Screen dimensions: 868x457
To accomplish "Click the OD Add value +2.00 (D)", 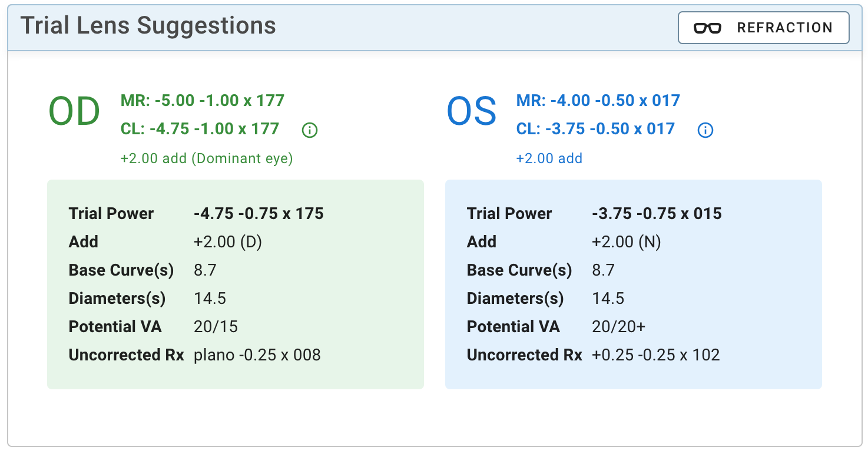I will point(228,241).
